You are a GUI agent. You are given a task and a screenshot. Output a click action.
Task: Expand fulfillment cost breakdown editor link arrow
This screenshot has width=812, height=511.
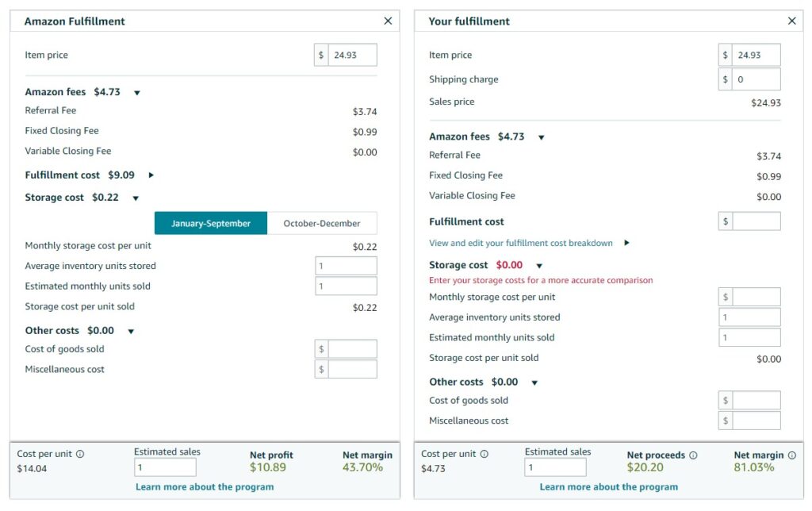point(626,244)
